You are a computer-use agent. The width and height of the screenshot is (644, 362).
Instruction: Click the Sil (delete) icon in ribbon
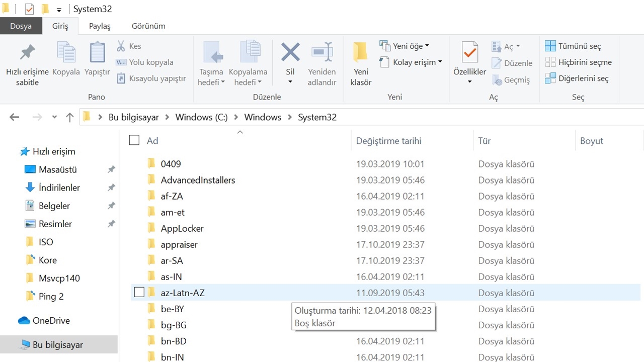pyautogui.click(x=290, y=53)
